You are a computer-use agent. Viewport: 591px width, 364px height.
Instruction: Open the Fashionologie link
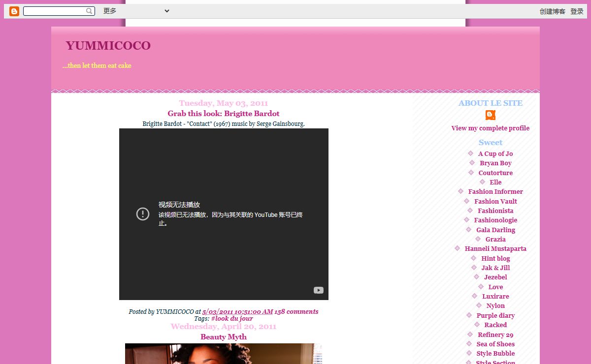click(495, 220)
